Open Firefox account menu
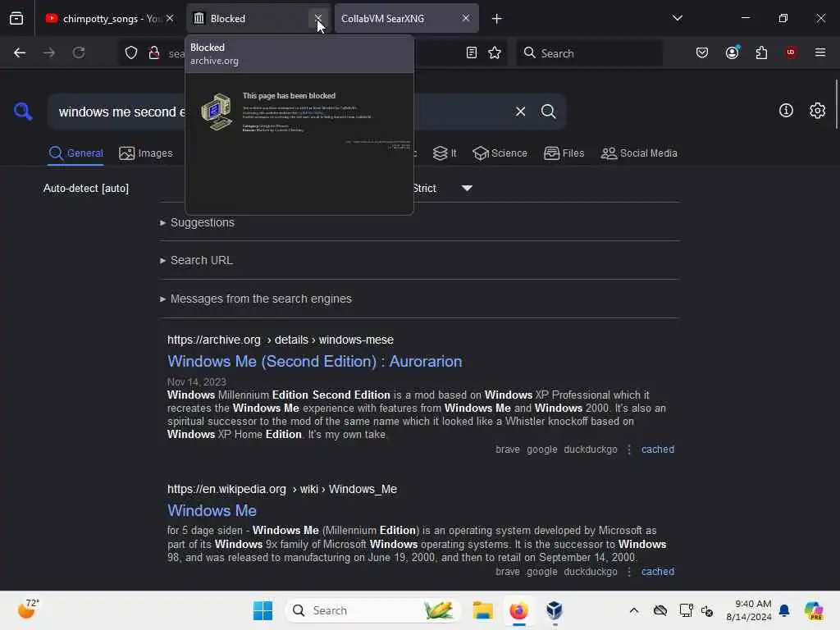This screenshot has height=630, width=840. [x=732, y=52]
